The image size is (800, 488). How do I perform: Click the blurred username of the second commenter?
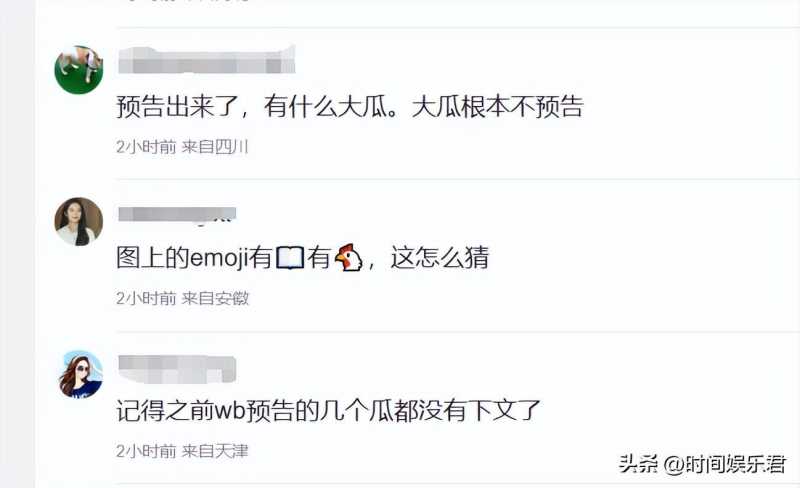[x=177, y=214]
